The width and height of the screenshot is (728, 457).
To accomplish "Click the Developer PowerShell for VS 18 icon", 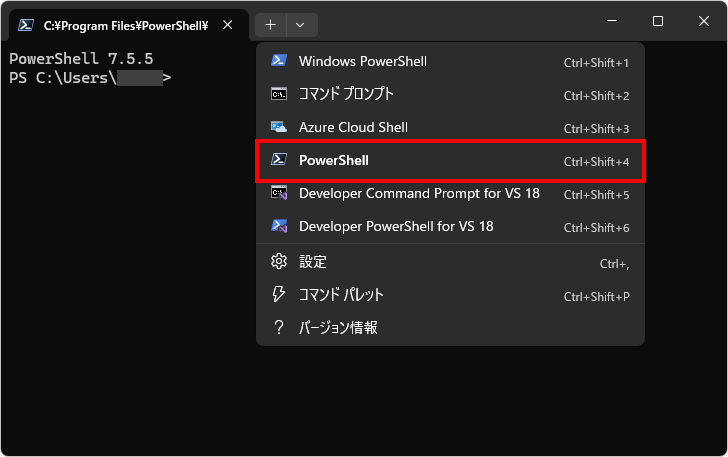I will (279, 227).
